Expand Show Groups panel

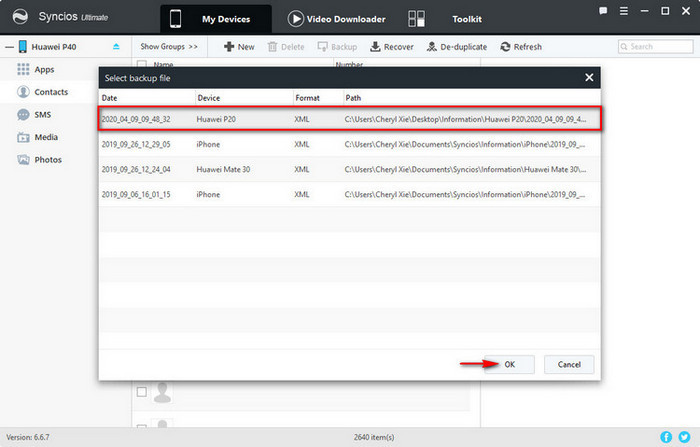[169, 46]
